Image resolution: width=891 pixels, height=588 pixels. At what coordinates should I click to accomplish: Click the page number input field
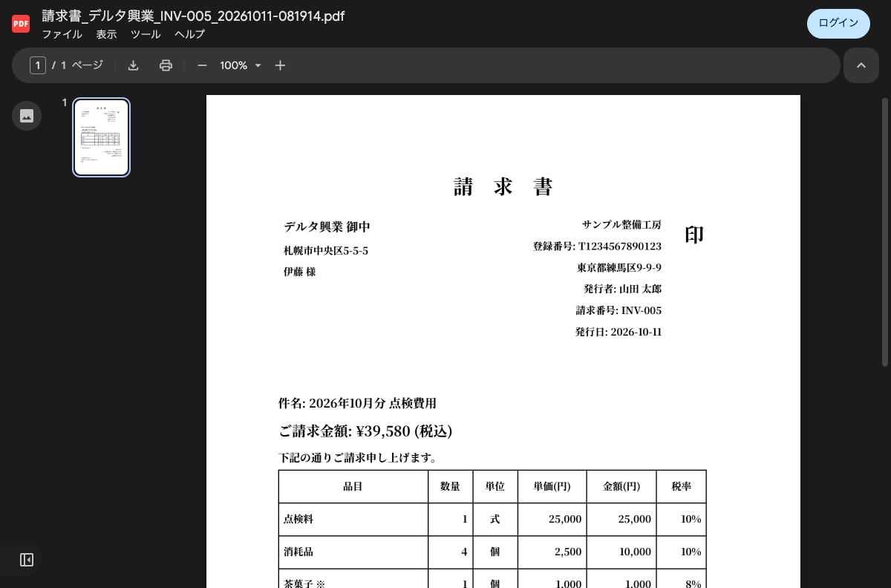click(x=38, y=65)
